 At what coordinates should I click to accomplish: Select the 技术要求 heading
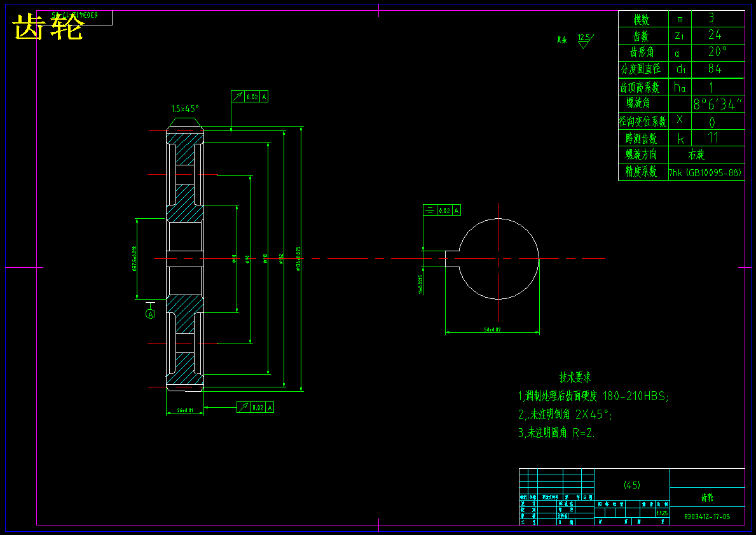pyautogui.click(x=575, y=377)
